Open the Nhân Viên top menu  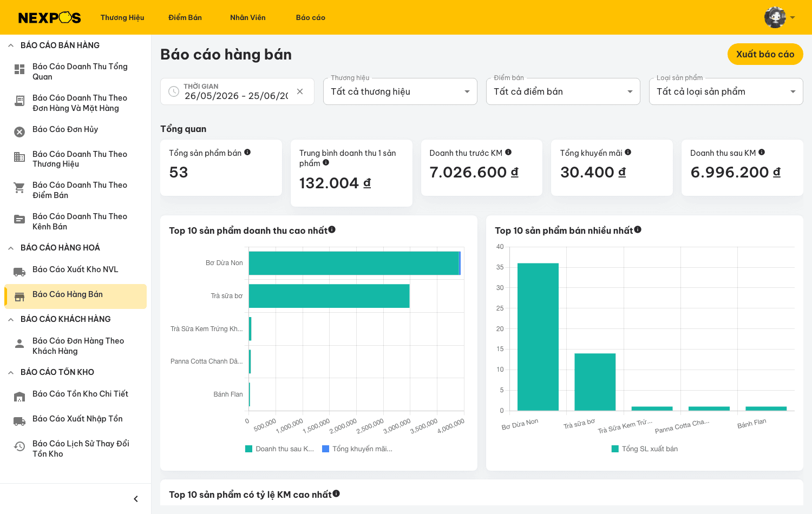pyautogui.click(x=248, y=17)
